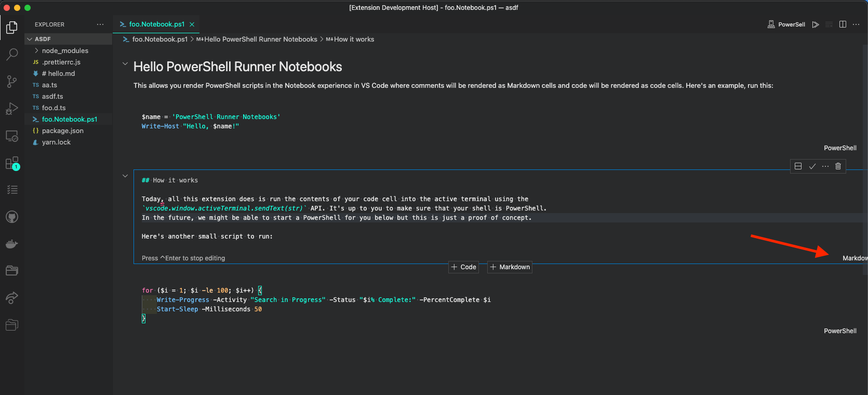This screenshot has height=395, width=868.
Task: Change language mode of the for-loop cell
Action: (840, 331)
